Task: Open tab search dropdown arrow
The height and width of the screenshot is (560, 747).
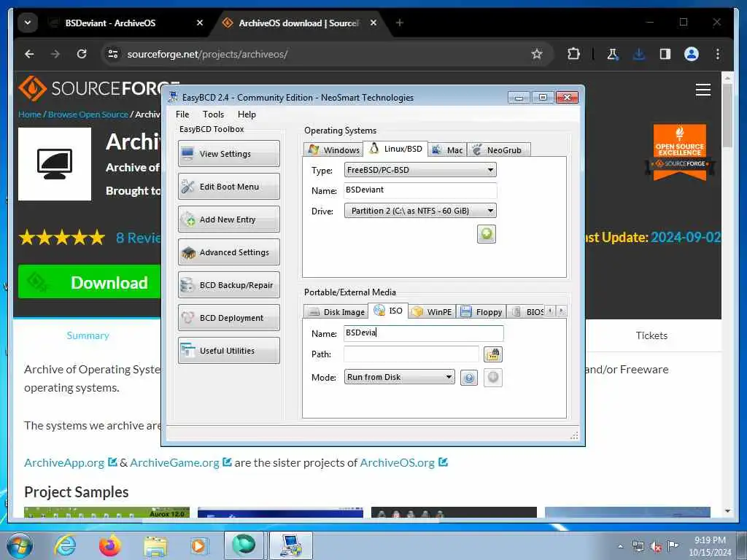Action: point(28,23)
